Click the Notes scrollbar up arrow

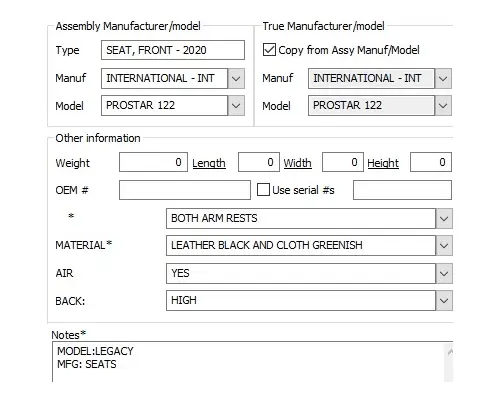coord(450,352)
